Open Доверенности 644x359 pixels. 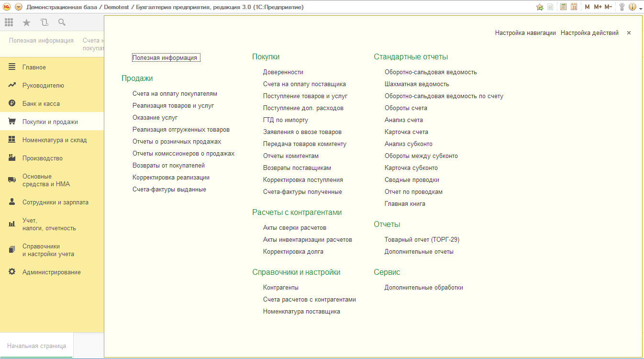pyautogui.click(x=283, y=72)
